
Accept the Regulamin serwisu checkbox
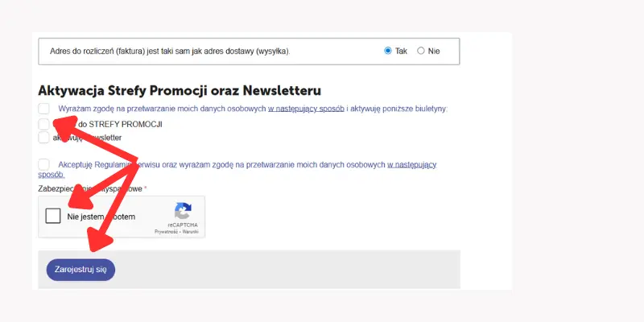(x=44, y=165)
